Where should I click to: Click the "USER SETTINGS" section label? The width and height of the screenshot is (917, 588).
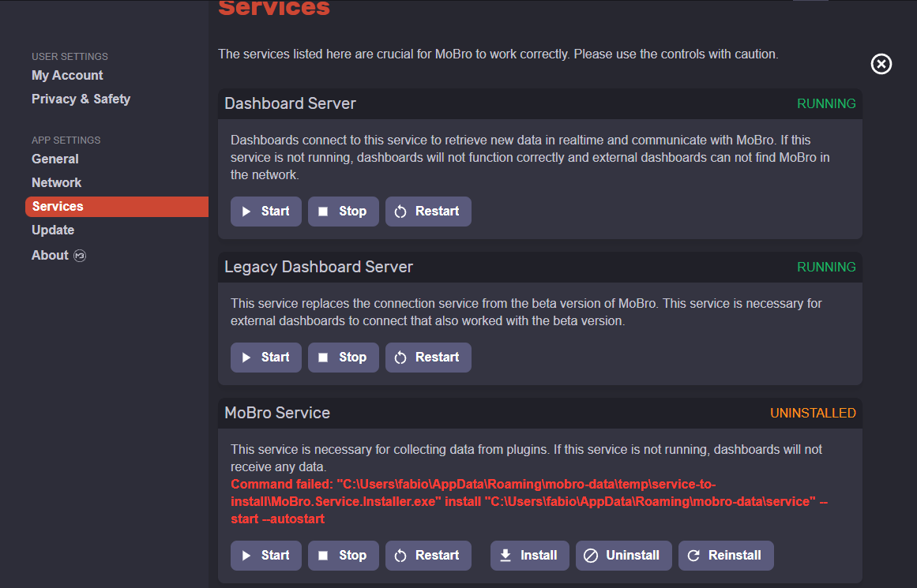pyautogui.click(x=70, y=57)
